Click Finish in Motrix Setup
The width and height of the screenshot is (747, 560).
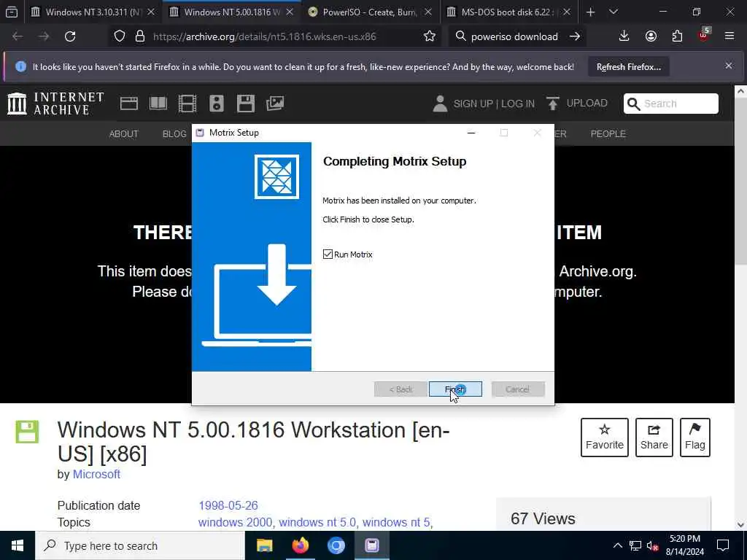[x=455, y=389]
